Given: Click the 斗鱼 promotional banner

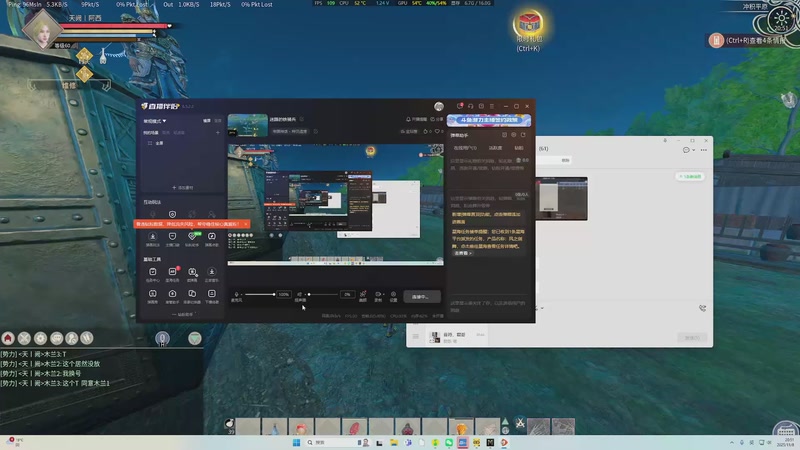Looking at the screenshot, I should (489, 120).
